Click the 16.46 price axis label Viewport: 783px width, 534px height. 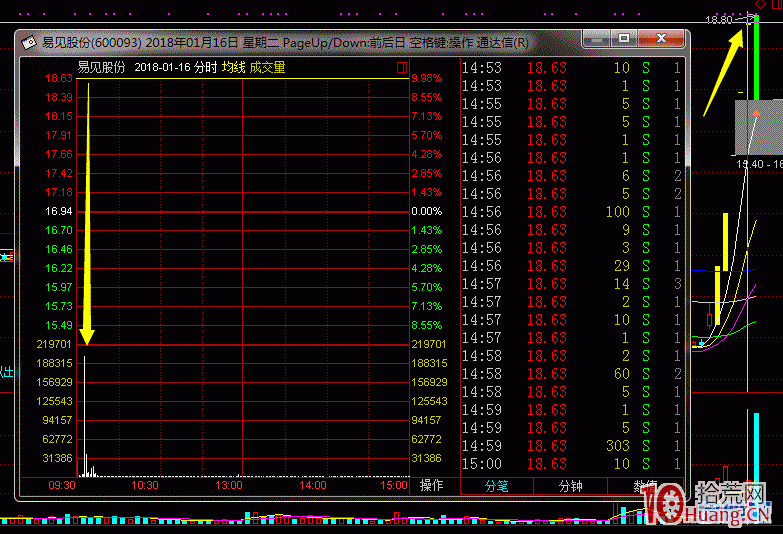[x=59, y=249]
